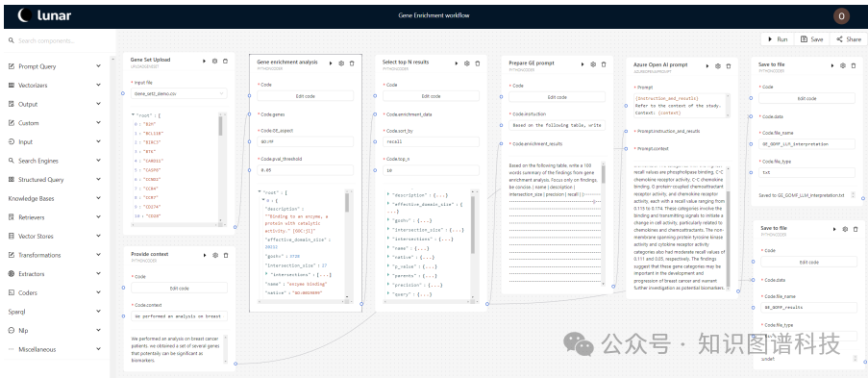Click Edit code in Gene enrichment analysis
This screenshot has width=868, height=378.
tap(305, 96)
